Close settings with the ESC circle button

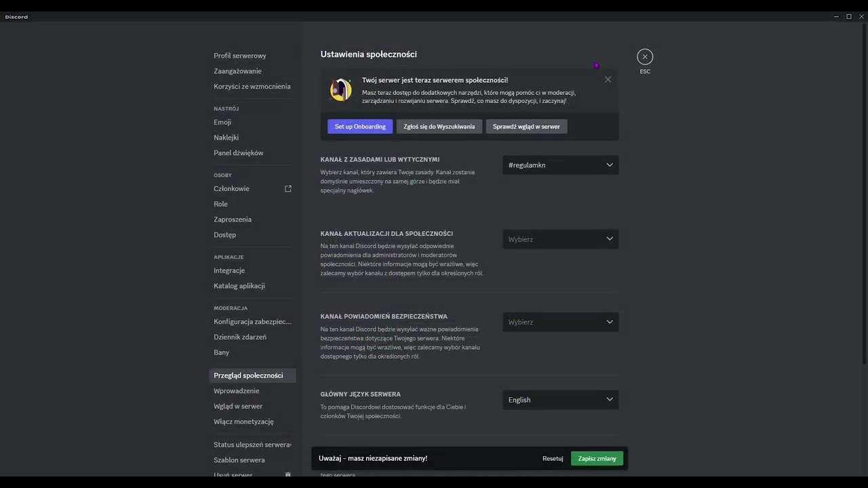click(x=645, y=57)
